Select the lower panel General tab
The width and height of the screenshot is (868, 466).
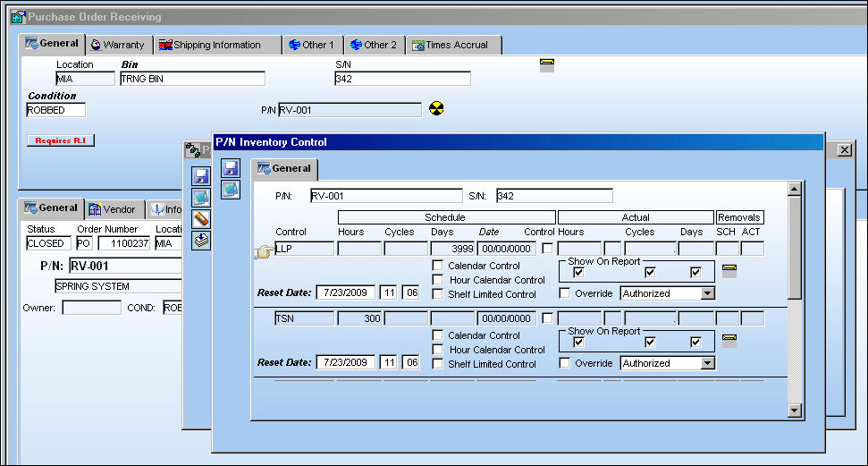click(51, 208)
